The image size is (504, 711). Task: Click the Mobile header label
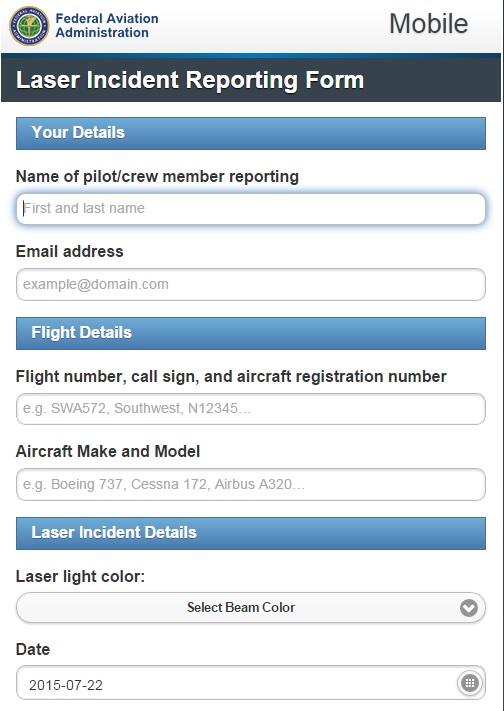(x=429, y=24)
